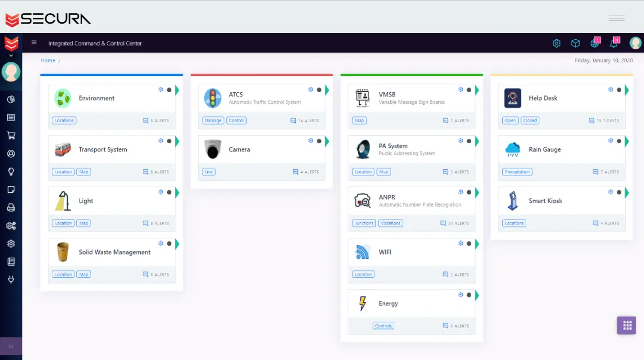Open the top-right hamburger menu lines
Screen dimensions: 644x360
(616, 18)
